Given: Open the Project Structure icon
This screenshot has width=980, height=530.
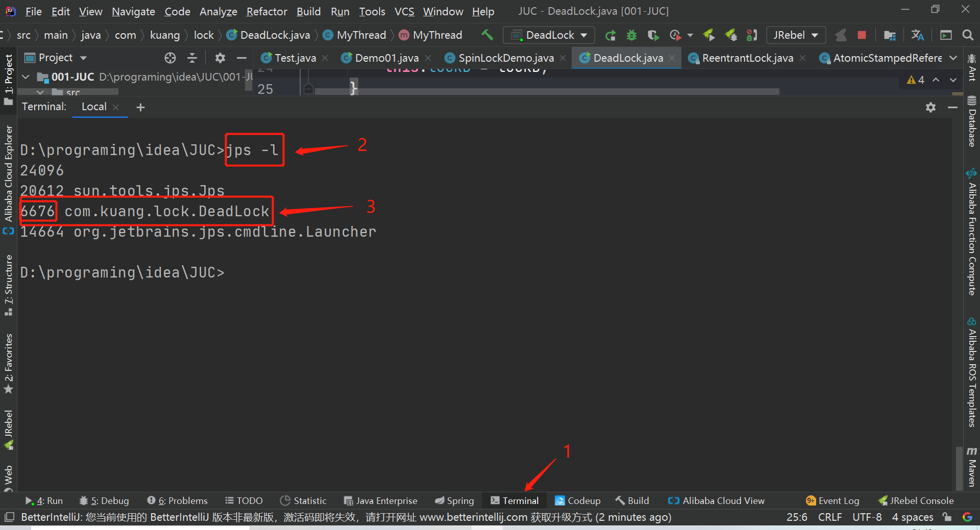Looking at the screenshot, I should coord(890,35).
